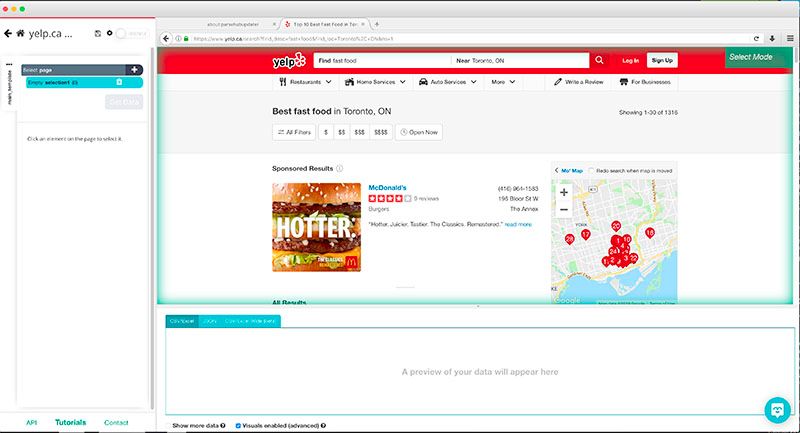
Task: Expand the Auto Services dropdown
Action: click(447, 82)
